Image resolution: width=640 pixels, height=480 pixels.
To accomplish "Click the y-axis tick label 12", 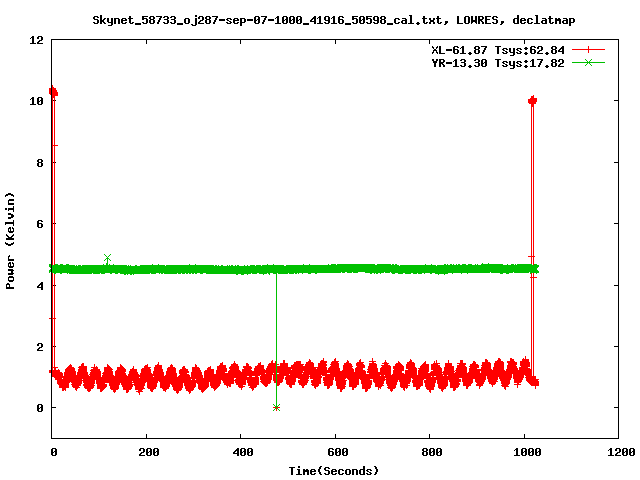I will (36, 40).
